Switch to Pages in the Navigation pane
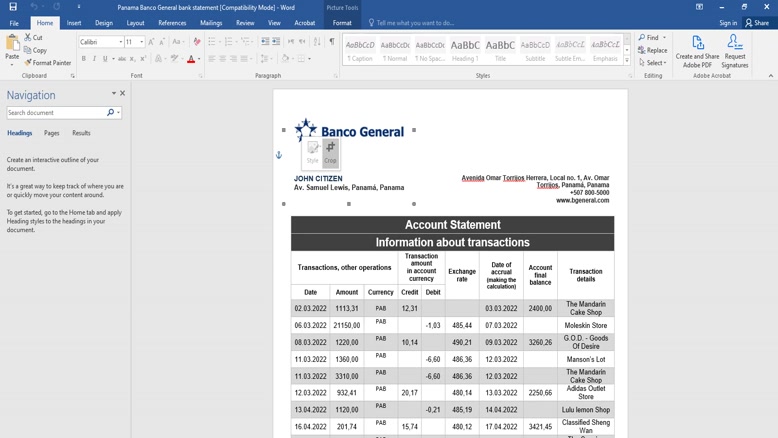The height and width of the screenshot is (438, 778). pyautogui.click(x=51, y=133)
